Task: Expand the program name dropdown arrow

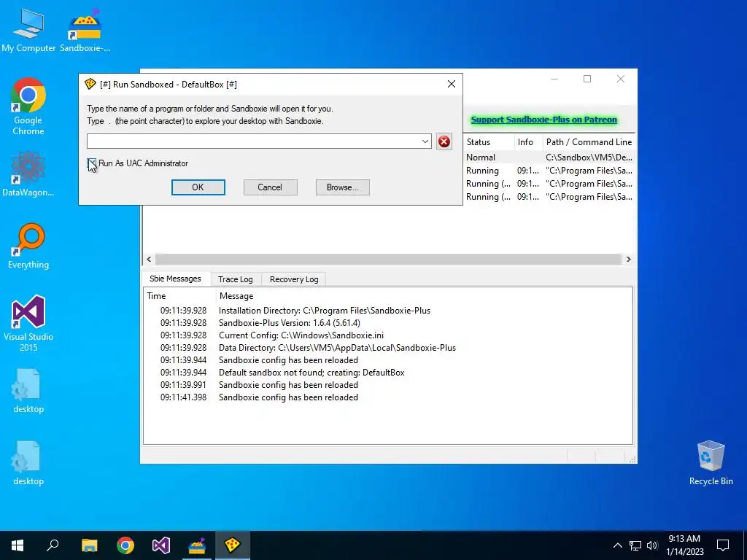Action: click(425, 141)
